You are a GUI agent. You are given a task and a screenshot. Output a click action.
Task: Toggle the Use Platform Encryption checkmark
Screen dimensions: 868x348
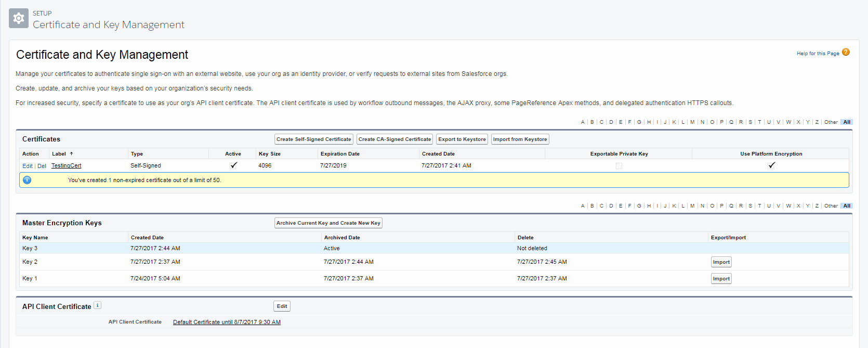(x=771, y=165)
